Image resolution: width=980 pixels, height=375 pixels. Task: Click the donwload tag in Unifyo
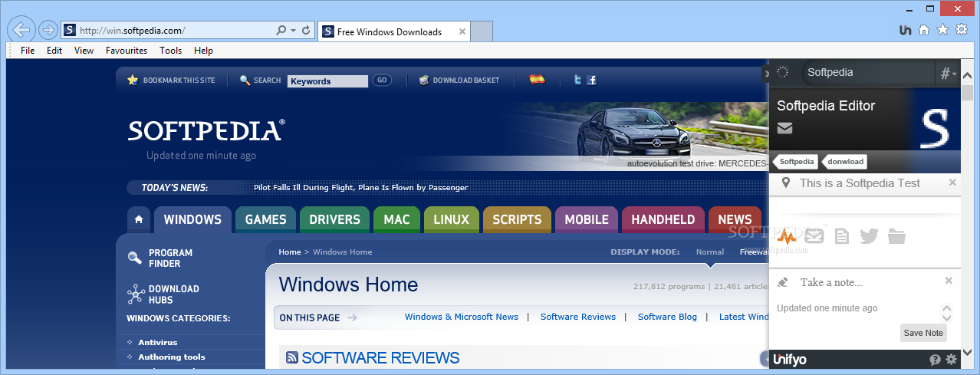point(845,161)
